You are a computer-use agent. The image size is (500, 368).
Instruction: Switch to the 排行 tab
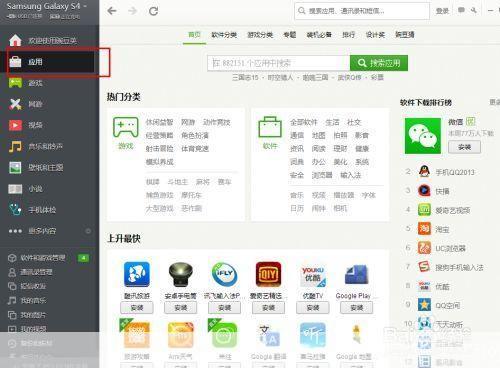348,34
